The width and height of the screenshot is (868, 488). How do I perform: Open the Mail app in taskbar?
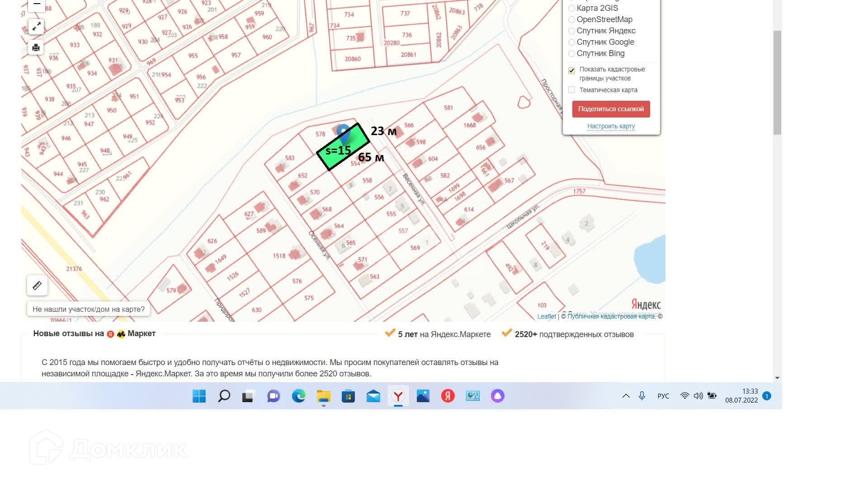tap(373, 396)
